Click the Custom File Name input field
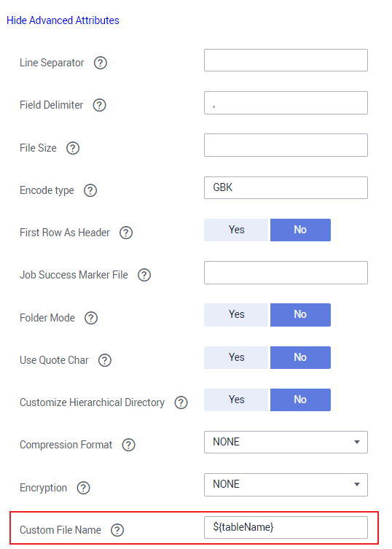The width and height of the screenshot is (392, 549). click(x=286, y=527)
